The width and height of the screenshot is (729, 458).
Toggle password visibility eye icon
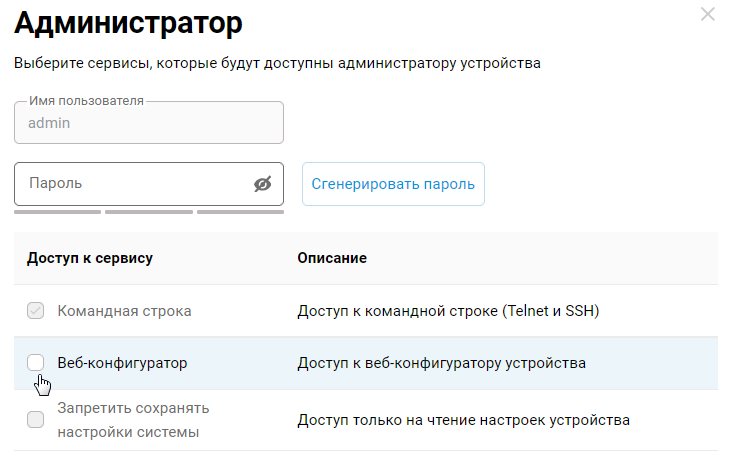pos(263,184)
